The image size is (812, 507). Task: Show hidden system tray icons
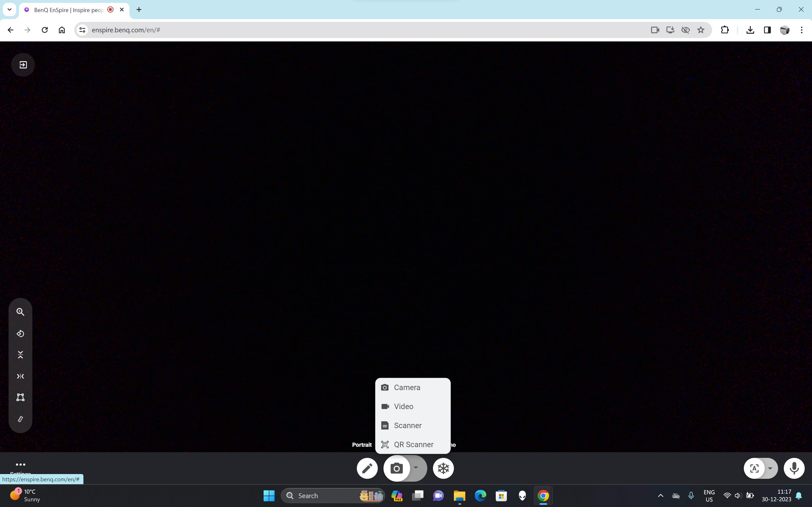pyautogui.click(x=660, y=496)
